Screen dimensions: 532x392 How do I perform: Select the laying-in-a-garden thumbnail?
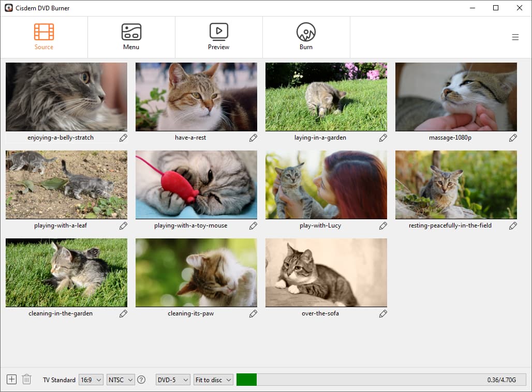point(326,97)
